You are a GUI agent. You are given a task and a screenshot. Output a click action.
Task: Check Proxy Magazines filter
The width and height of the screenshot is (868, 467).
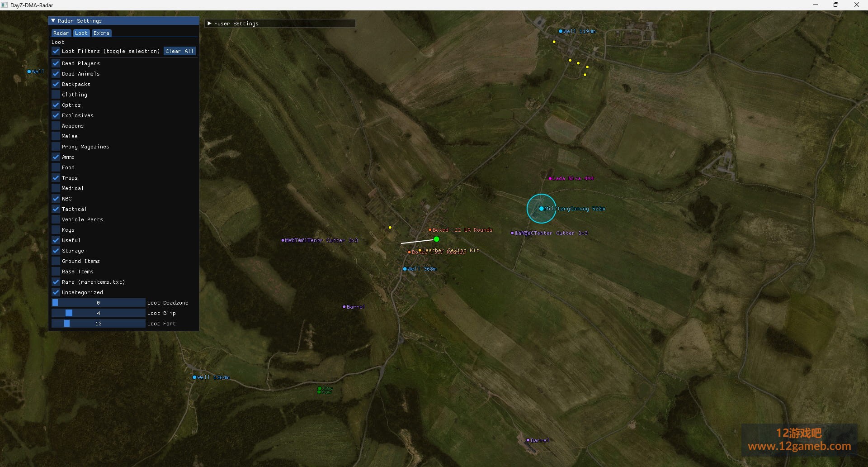pyautogui.click(x=56, y=147)
